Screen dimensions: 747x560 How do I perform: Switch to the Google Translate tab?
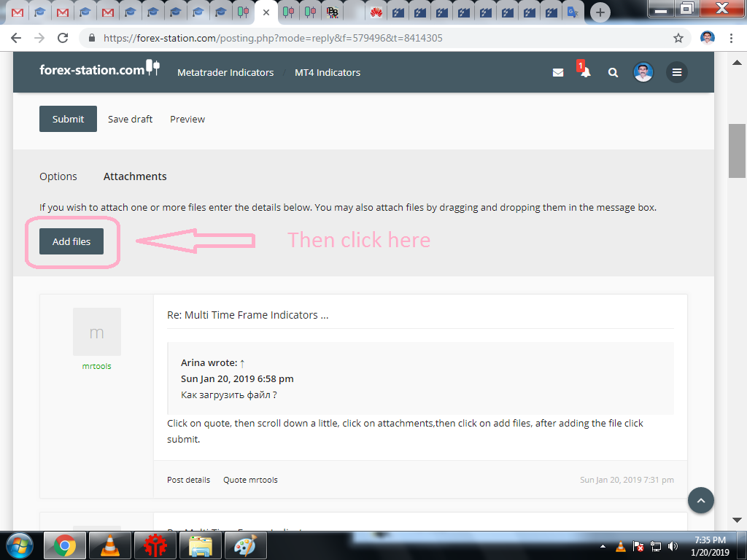click(573, 12)
